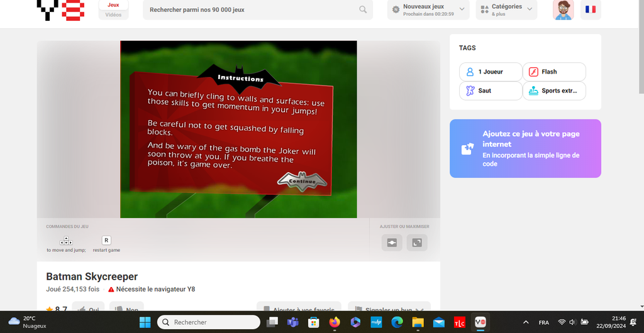This screenshot has height=333, width=644.
Task: Open File Explorer from taskbar
Action: coord(418,322)
